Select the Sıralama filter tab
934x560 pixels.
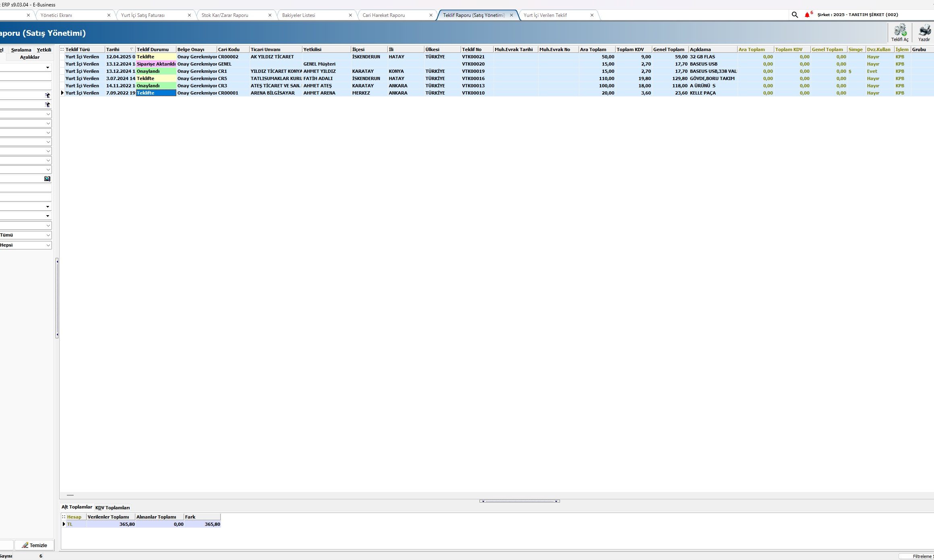[x=21, y=50]
